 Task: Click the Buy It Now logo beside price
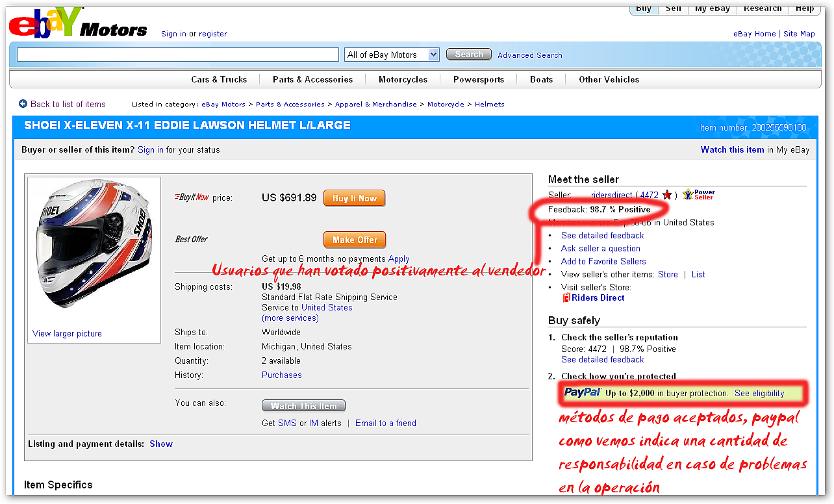click(x=192, y=197)
